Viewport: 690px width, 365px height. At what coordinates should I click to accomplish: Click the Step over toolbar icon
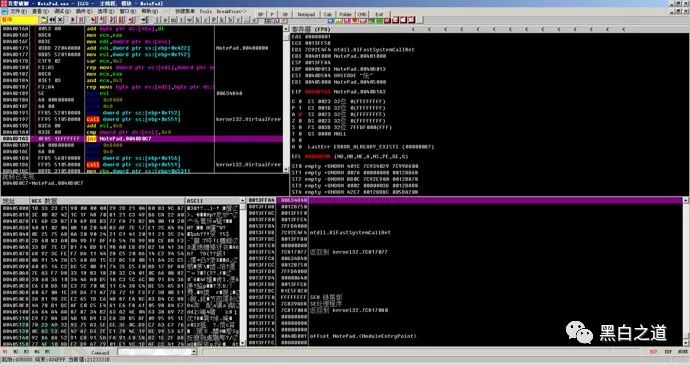(102, 20)
